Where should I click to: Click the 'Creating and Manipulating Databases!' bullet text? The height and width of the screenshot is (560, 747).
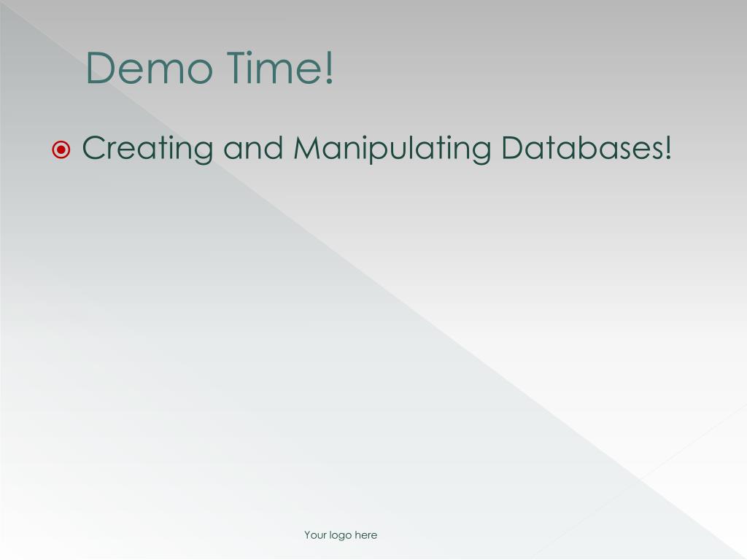coord(377,149)
